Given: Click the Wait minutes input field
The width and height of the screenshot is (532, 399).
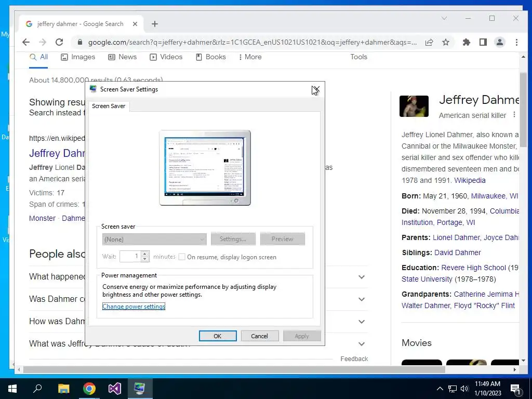Looking at the screenshot, I should click(130, 257).
